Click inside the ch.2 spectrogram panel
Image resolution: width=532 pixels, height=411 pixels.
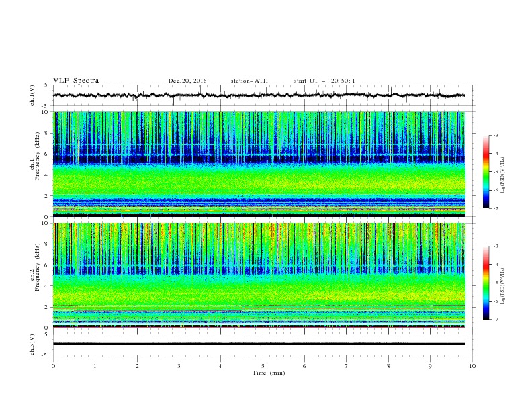259,275
